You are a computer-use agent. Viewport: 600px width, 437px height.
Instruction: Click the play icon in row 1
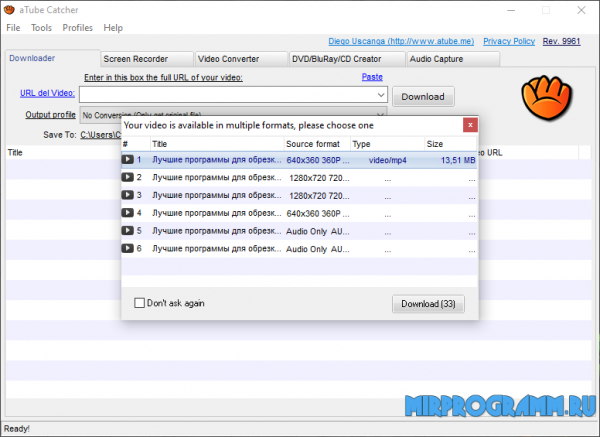127,159
